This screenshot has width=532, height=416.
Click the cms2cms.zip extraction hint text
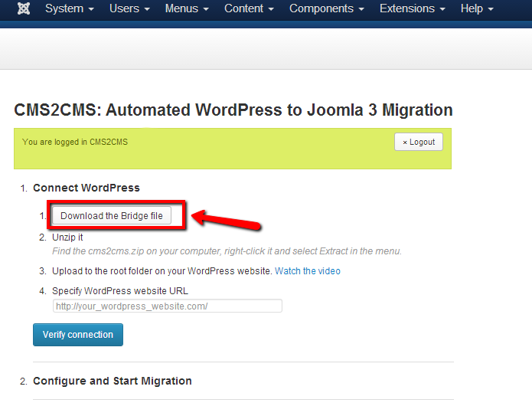click(227, 251)
